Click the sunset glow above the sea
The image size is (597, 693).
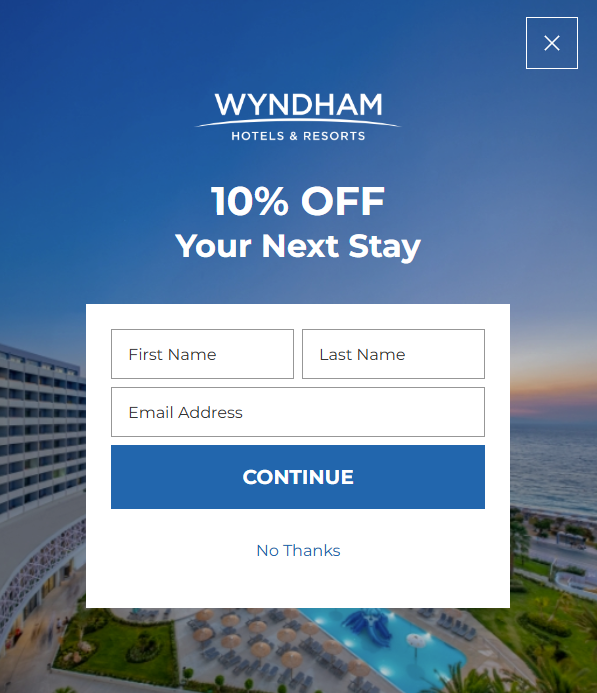555,398
